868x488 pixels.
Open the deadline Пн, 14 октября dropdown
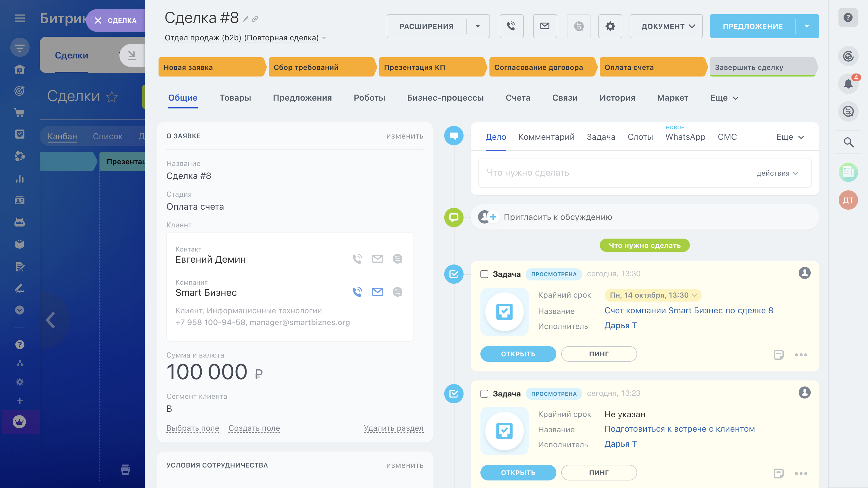(653, 295)
